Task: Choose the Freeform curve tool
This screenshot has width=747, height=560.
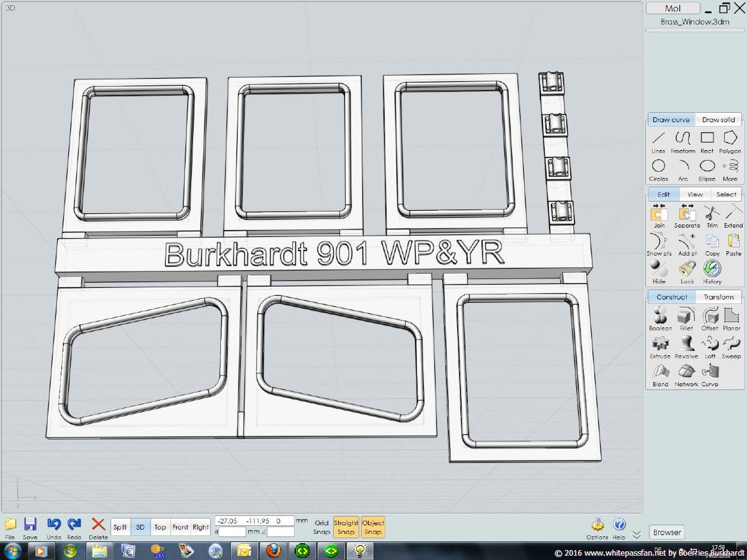Action: pyautogui.click(x=682, y=142)
